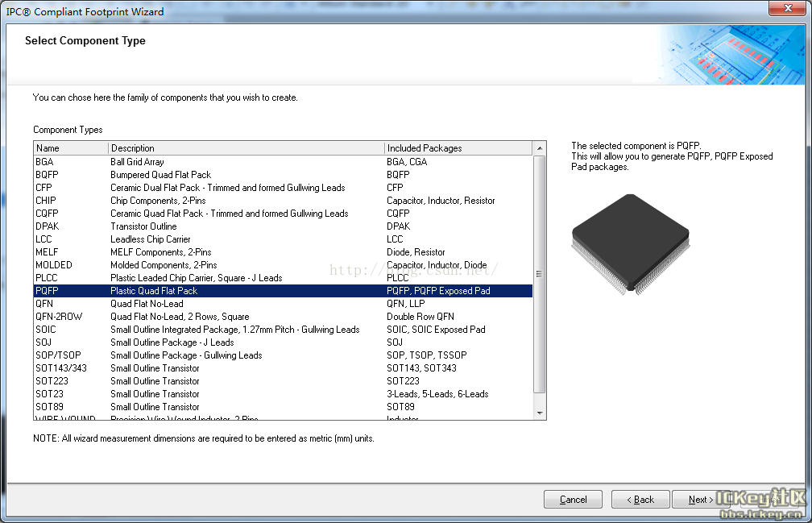The image size is (812, 523).
Task: Sort list by Name column header
Action: pos(71,148)
